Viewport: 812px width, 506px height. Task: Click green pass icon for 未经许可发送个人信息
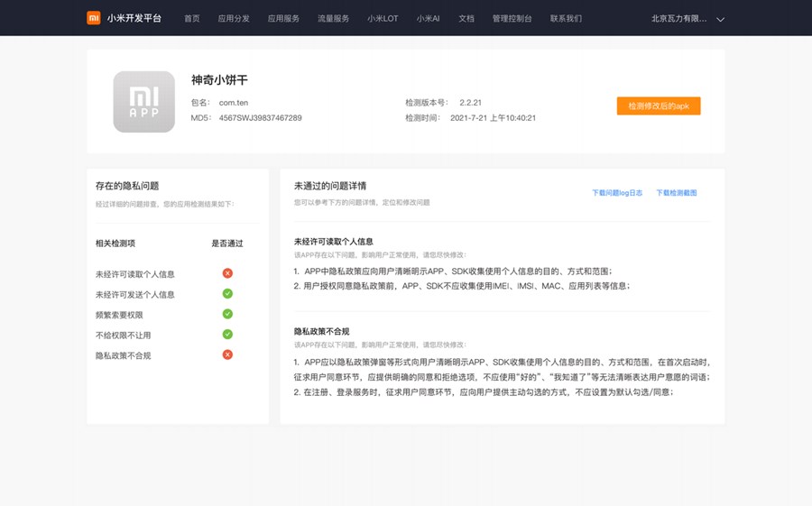tap(227, 294)
